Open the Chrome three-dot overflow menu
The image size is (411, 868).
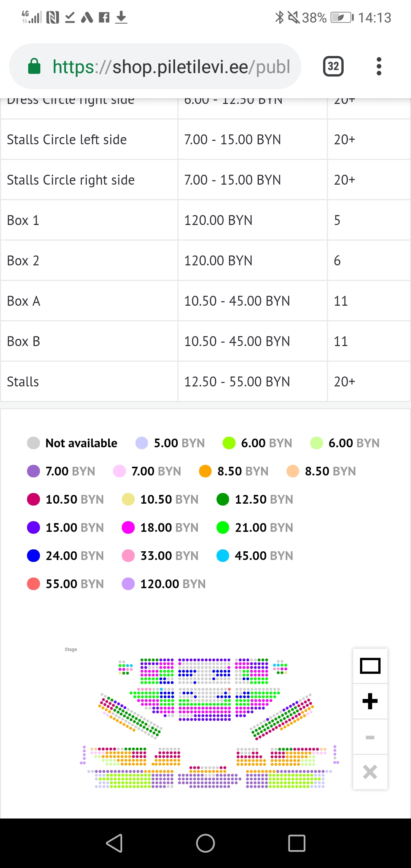coord(379,67)
